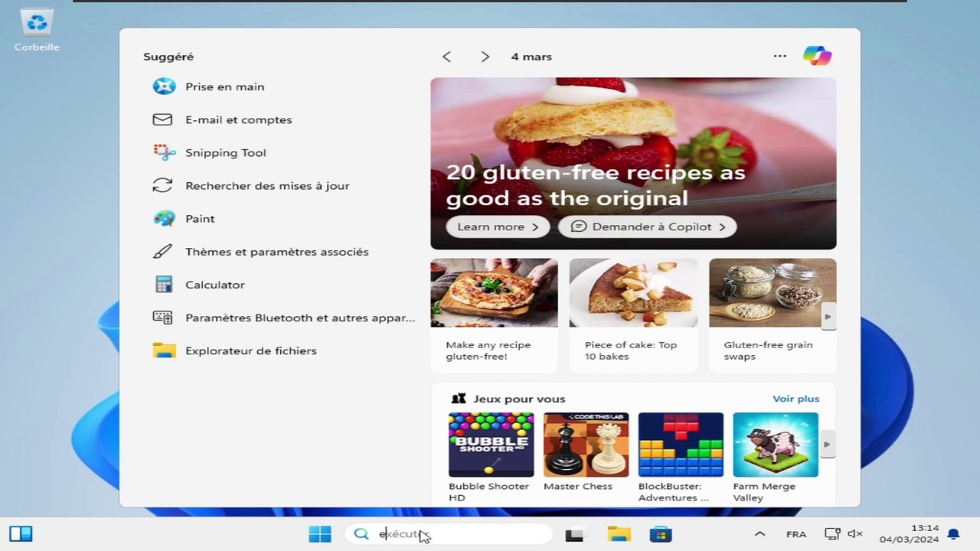Viewport: 980px width, 551px height.
Task: Click into the taskbar search input field
Action: [x=449, y=534]
